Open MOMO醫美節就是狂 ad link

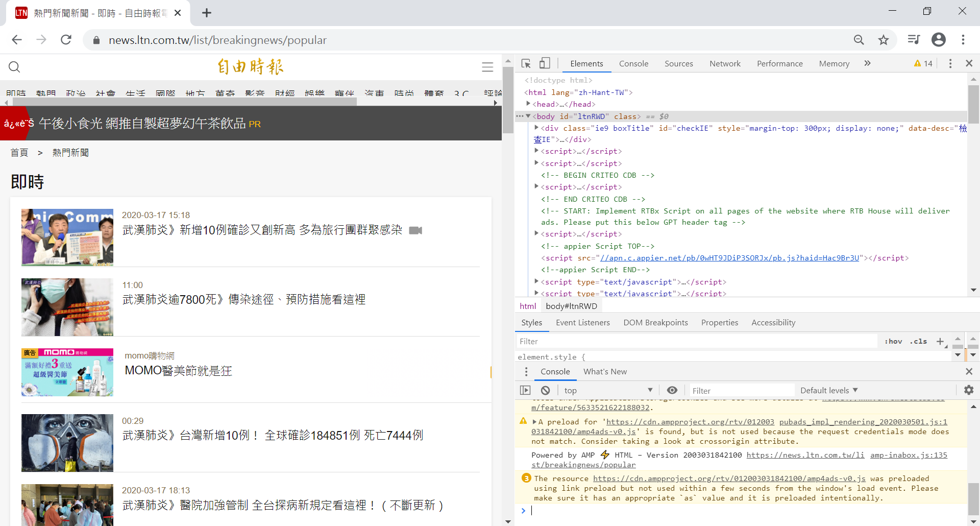pyautogui.click(x=179, y=371)
